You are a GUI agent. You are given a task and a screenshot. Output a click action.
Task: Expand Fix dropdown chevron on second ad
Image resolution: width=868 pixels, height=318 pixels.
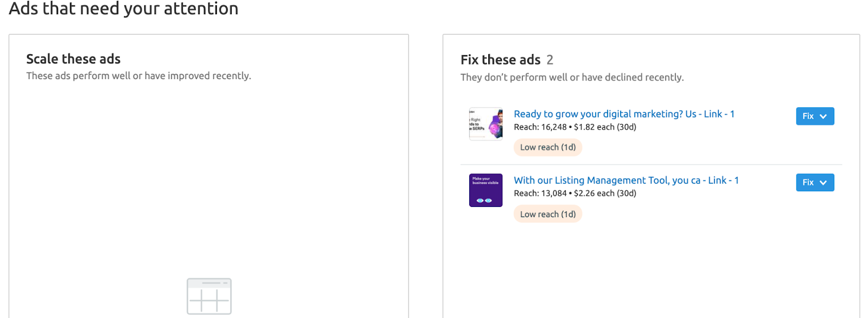tap(823, 183)
